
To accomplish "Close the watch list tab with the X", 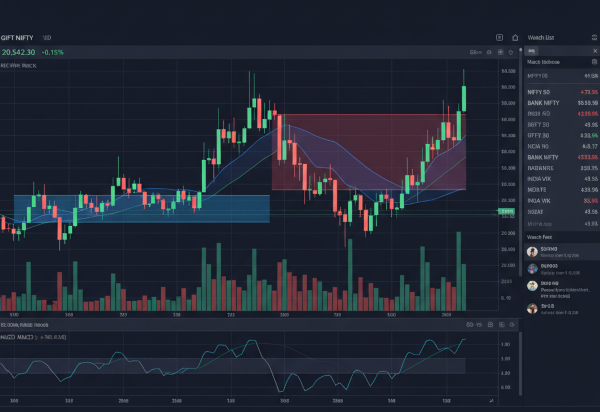I will click(x=595, y=51).
